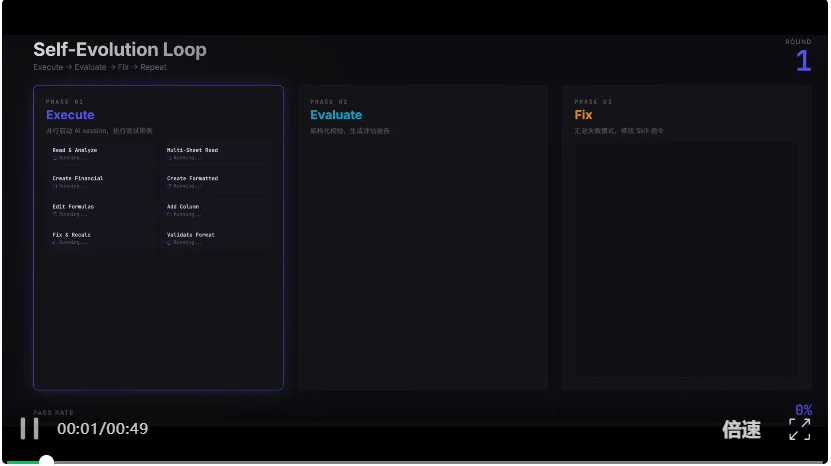The image size is (831, 466).
Task: Click the running spinner under Validate Format
Action: tap(169, 243)
